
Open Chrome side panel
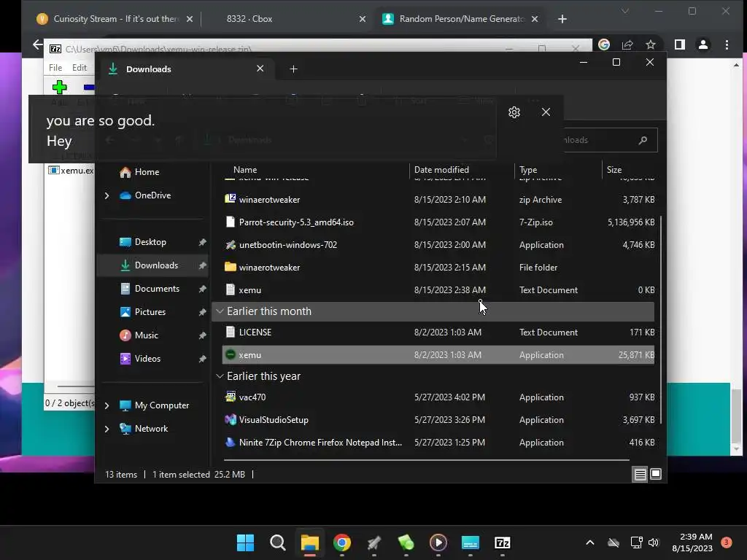coord(680,44)
